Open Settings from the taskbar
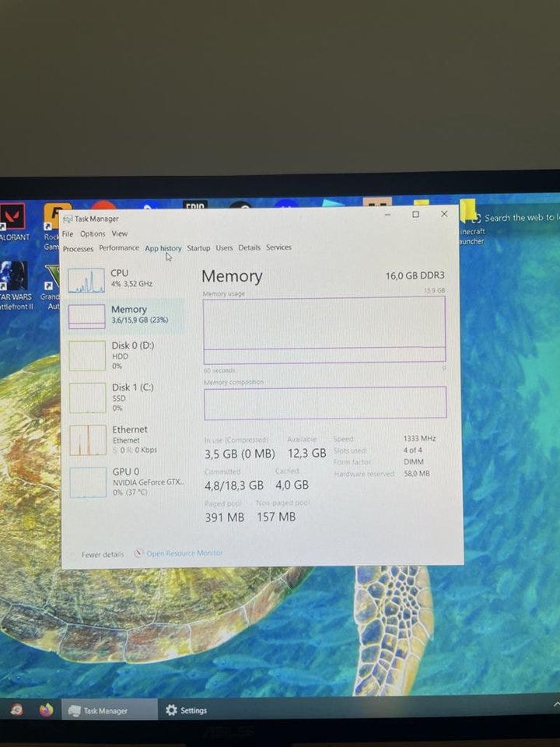The height and width of the screenshot is (747, 560). pos(187,710)
